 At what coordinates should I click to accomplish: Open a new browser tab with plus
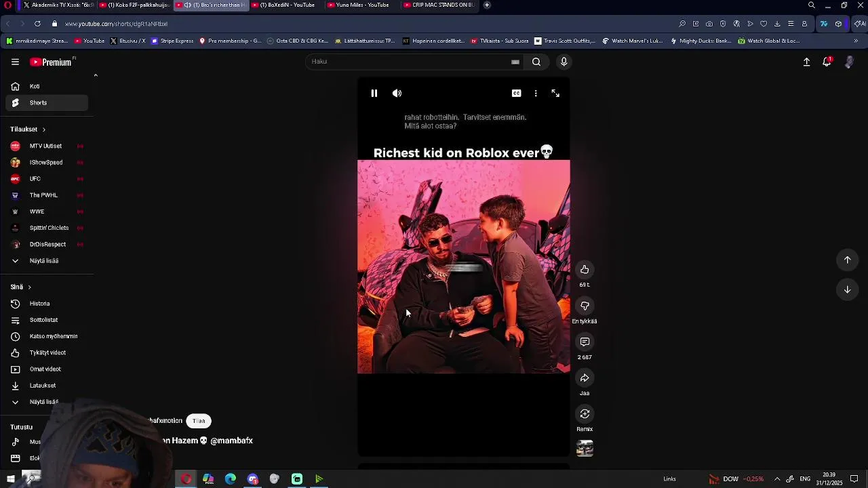pyautogui.click(x=487, y=5)
